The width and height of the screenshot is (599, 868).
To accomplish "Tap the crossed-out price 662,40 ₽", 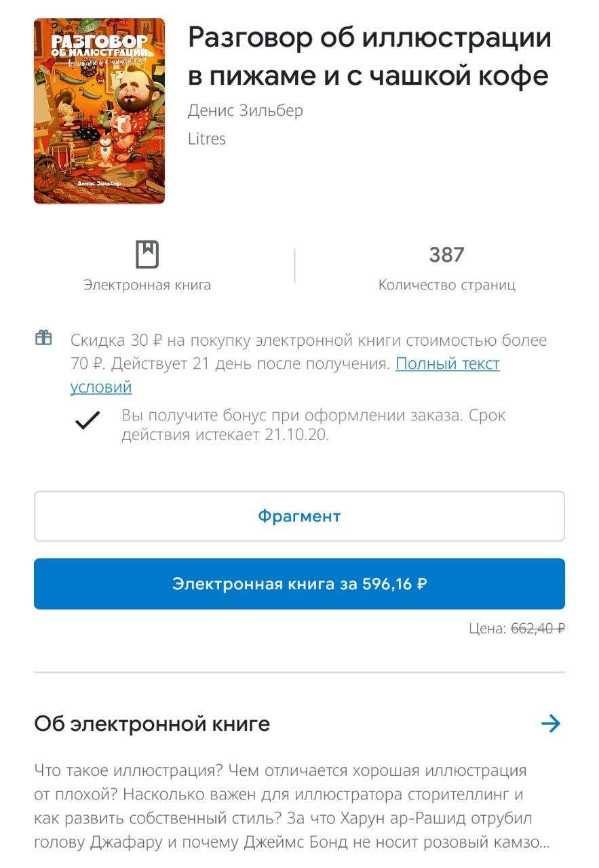I will click(x=538, y=629).
